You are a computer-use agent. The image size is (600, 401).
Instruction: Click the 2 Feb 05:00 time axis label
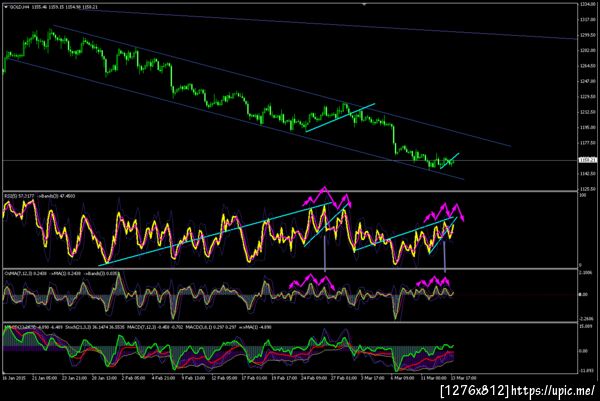pos(134,378)
